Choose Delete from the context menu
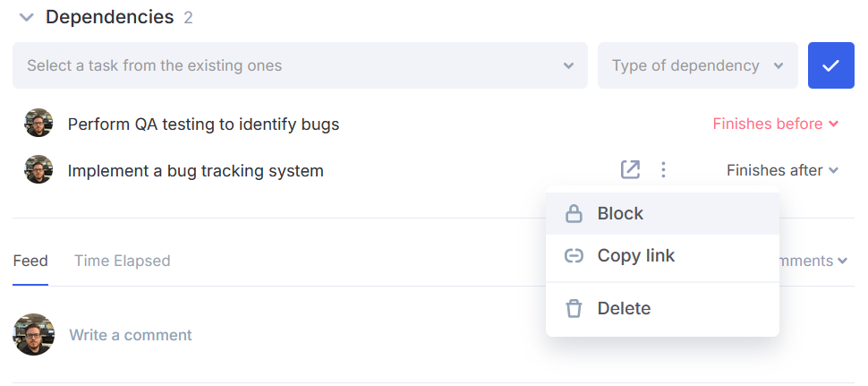 coord(662,308)
